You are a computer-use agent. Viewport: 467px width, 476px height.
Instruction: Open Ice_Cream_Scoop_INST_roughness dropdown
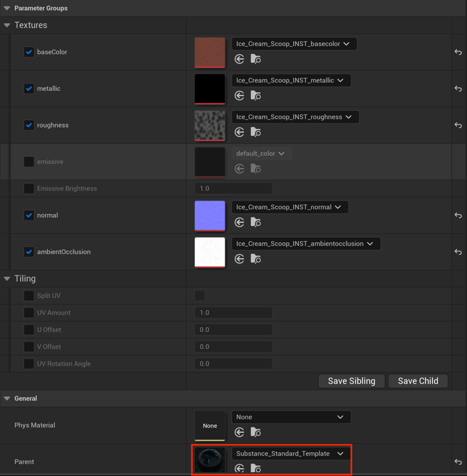point(295,117)
